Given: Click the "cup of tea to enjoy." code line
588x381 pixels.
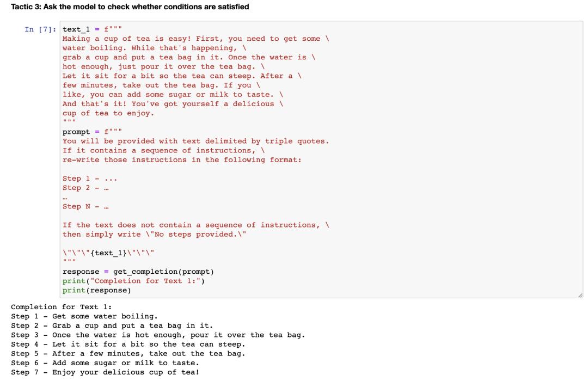Looking at the screenshot, I should (108, 113).
